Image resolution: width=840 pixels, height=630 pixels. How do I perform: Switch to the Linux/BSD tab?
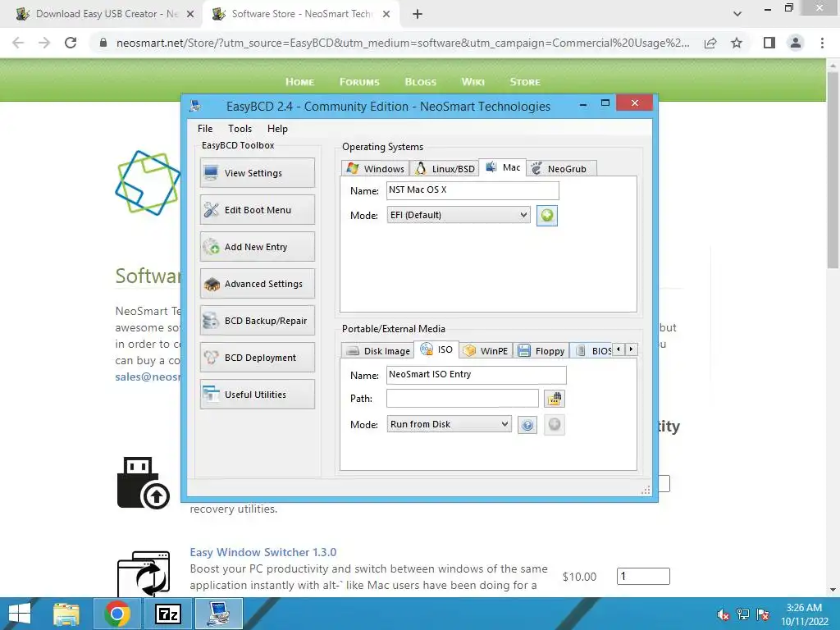444,169
